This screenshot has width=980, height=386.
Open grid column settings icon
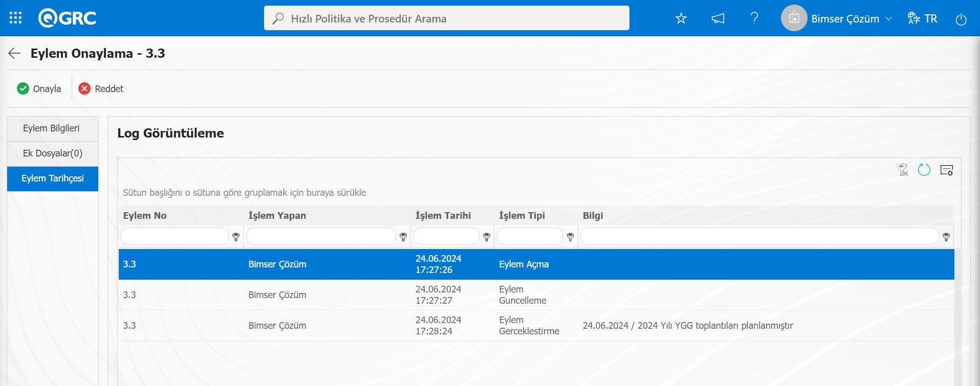pos(947,170)
